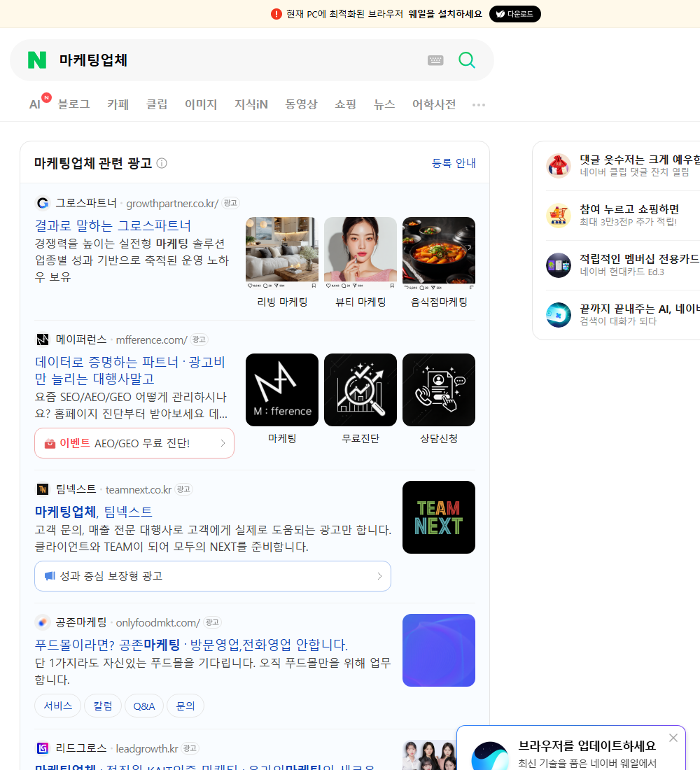The width and height of the screenshot is (700, 770).
Task: Switch to the 블로그 tab
Action: tap(73, 104)
